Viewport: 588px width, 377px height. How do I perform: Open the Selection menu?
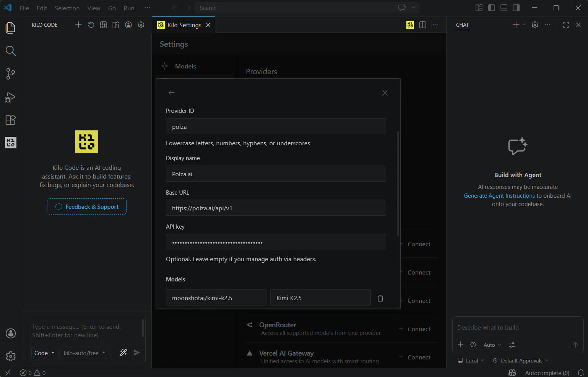pos(67,8)
